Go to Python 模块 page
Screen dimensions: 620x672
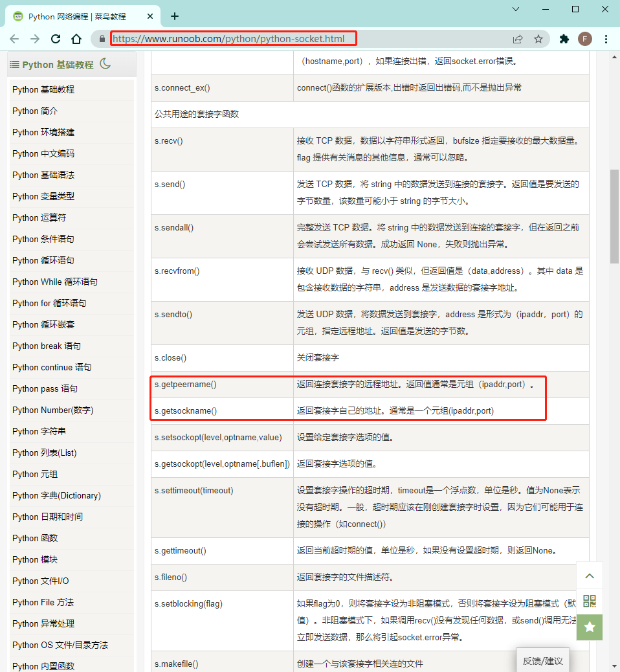[x=35, y=560]
